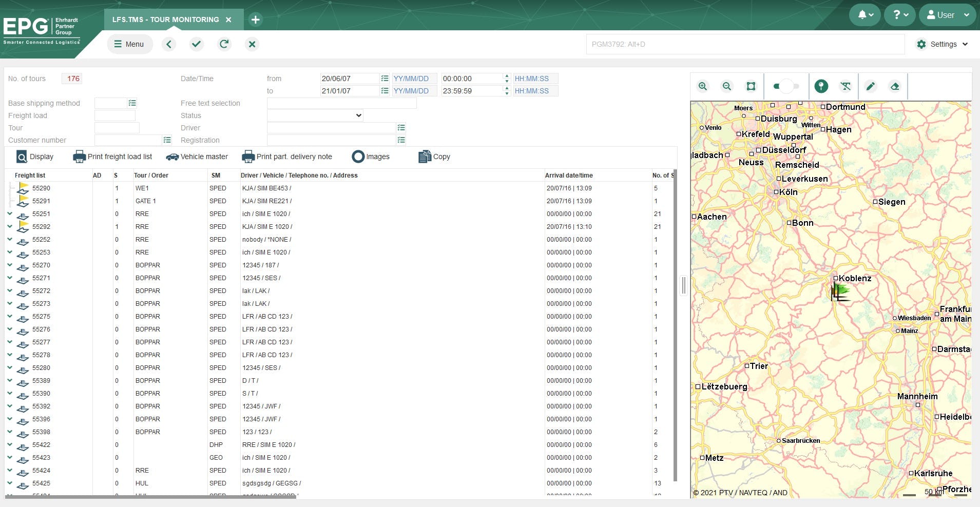Confirm using the checkmark icon
The width and height of the screenshot is (980, 507).
(196, 44)
